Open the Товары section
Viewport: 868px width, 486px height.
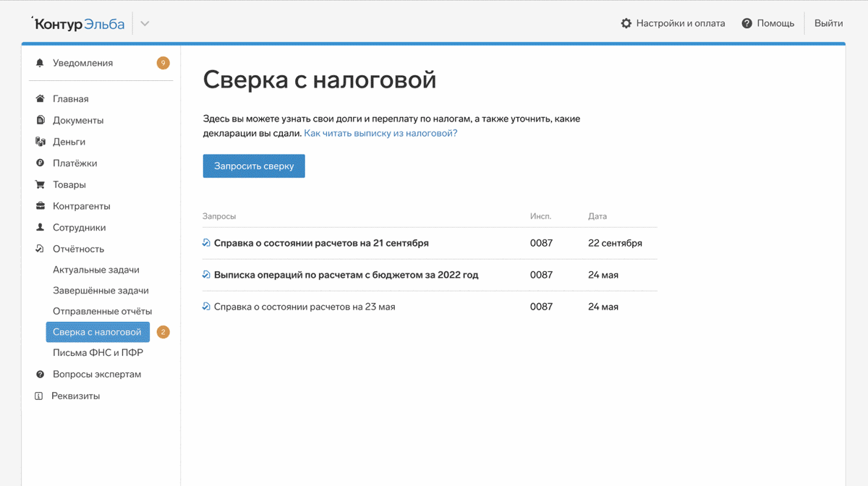tap(69, 184)
